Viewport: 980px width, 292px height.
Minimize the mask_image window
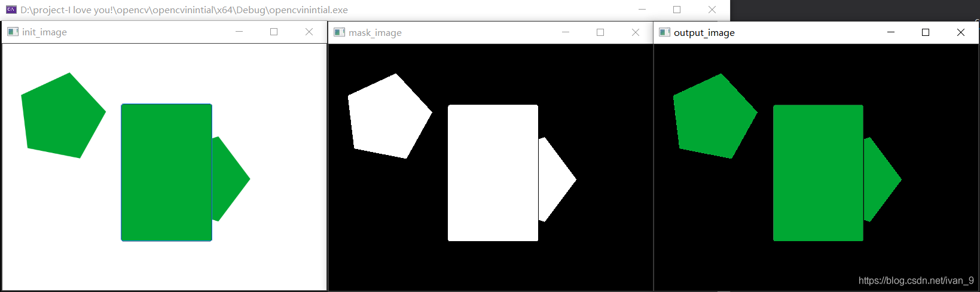coord(566,32)
